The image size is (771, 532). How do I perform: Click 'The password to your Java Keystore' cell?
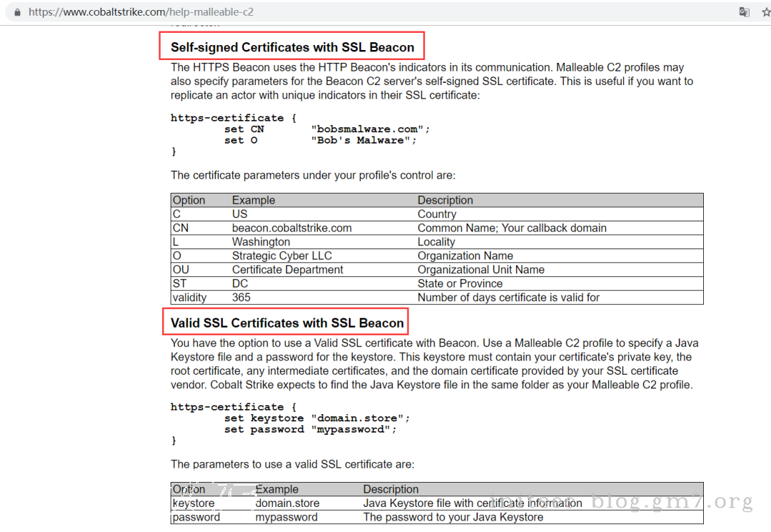click(453, 517)
